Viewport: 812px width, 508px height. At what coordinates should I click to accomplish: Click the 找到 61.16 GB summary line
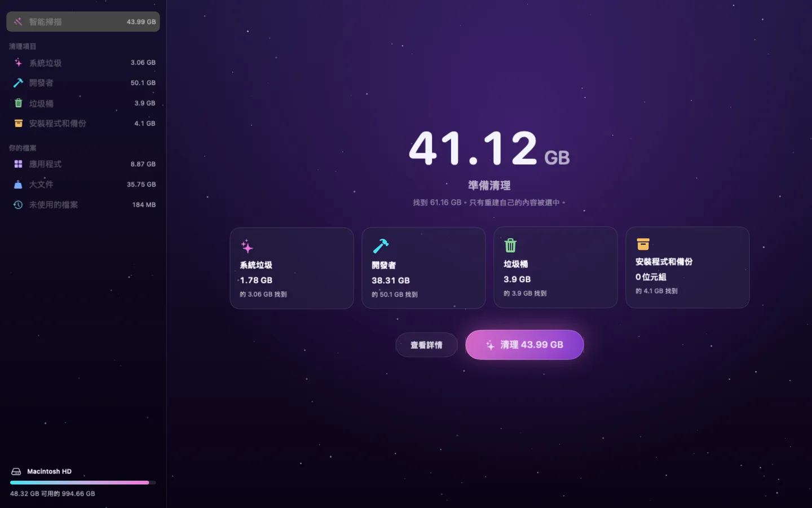(489, 202)
